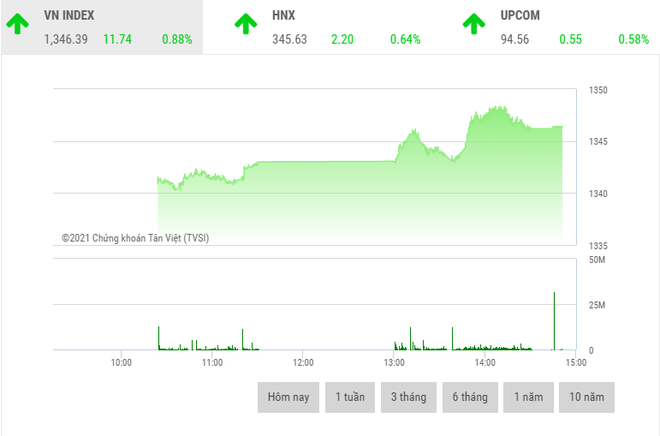The image size is (660, 436).
Task: Select the 1 tuần time range
Action: (x=350, y=397)
